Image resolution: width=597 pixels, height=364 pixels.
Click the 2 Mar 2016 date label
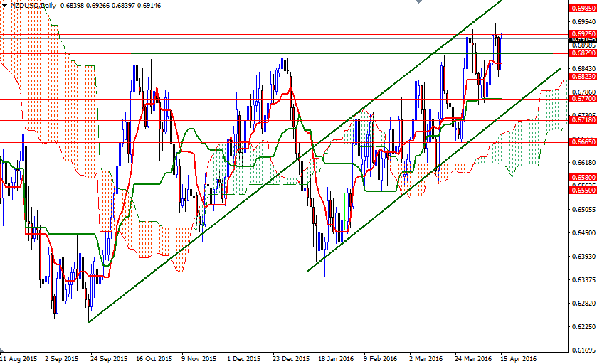[426, 359]
